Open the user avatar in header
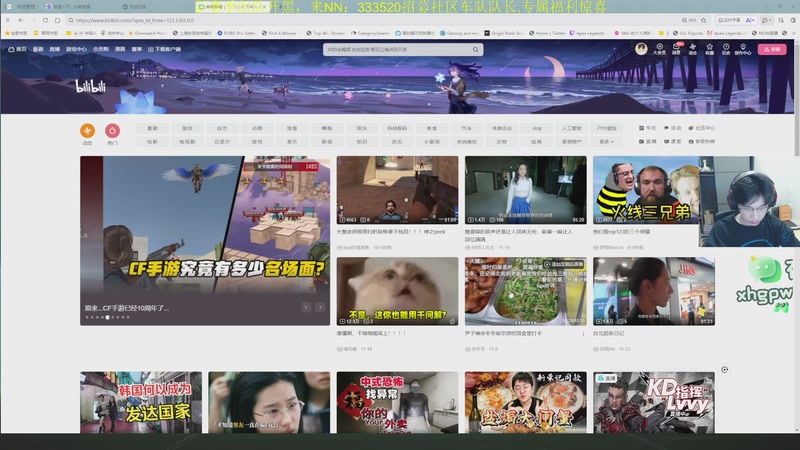This screenshot has width=800, height=450. (641, 48)
